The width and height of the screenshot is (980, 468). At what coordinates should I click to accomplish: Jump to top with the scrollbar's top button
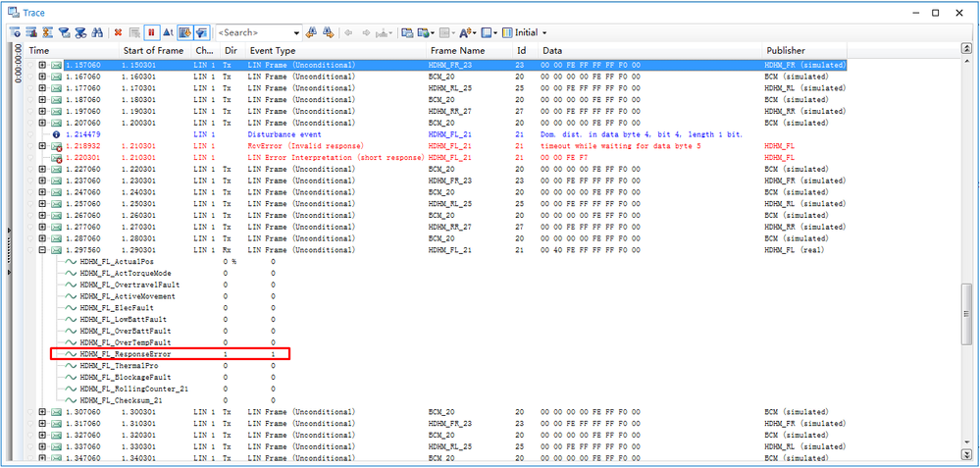click(966, 49)
